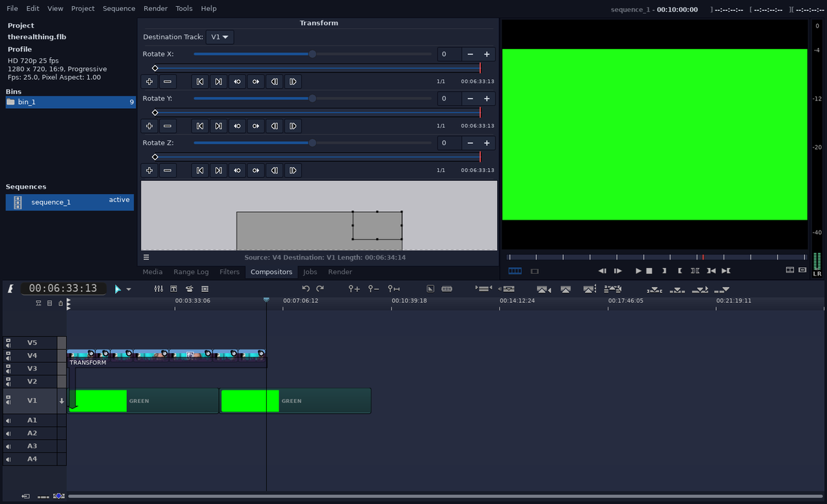The height and width of the screenshot is (504, 827).
Task: Mute audio track A1
Action: (8, 420)
